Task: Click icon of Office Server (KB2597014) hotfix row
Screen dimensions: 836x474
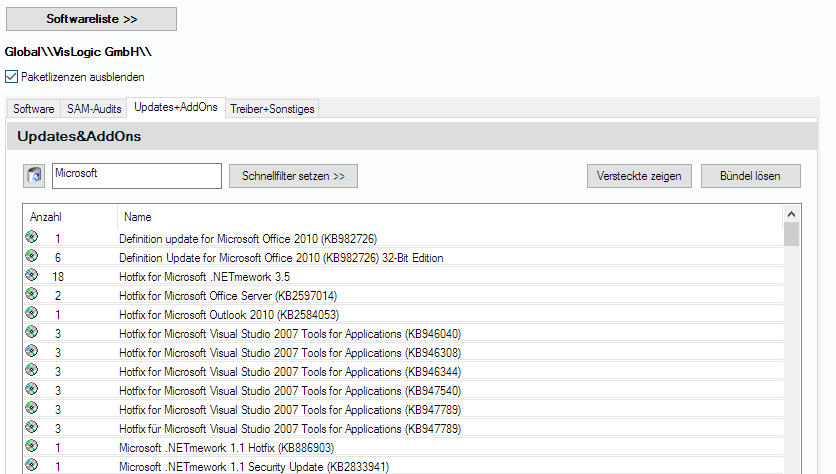Action: (x=31, y=294)
